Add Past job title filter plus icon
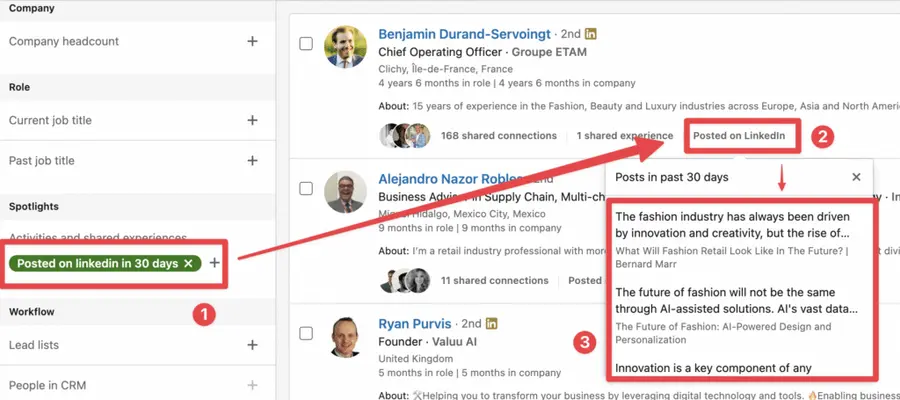This screenshot has height=400, width=900. point(252,160)
